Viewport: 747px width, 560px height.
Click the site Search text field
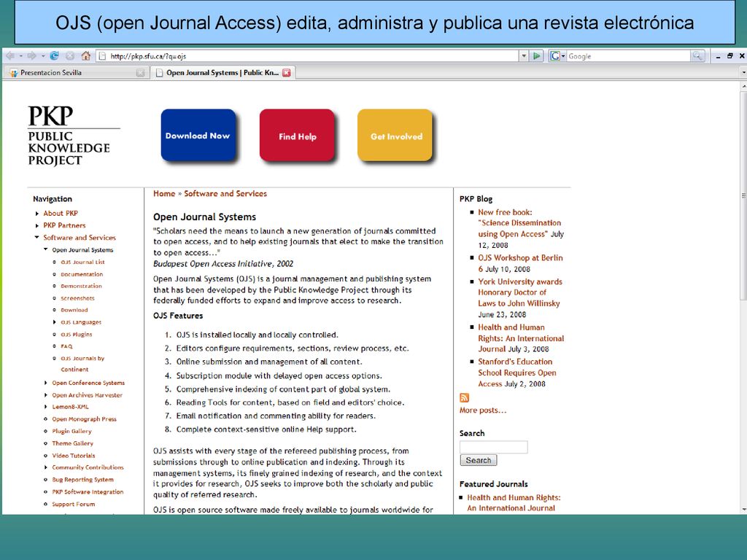click(x=494, y=447)
